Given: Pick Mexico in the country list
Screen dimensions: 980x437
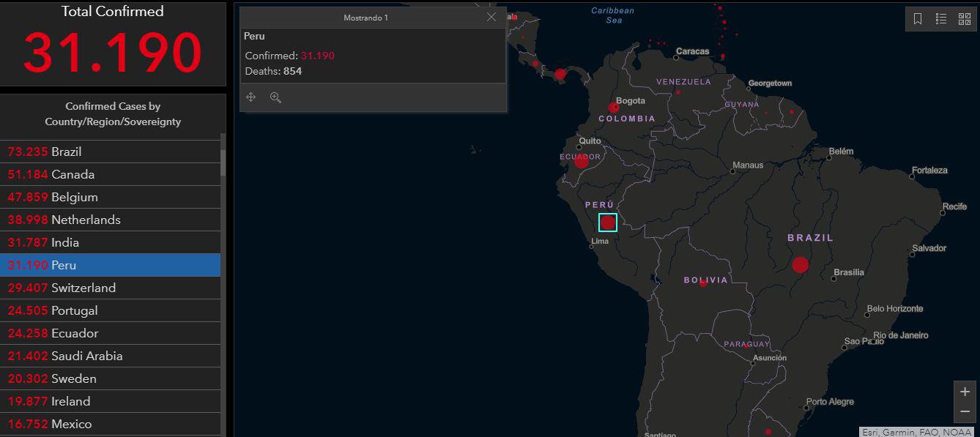Looking at the screenshot, I should [x=110, y=424].
